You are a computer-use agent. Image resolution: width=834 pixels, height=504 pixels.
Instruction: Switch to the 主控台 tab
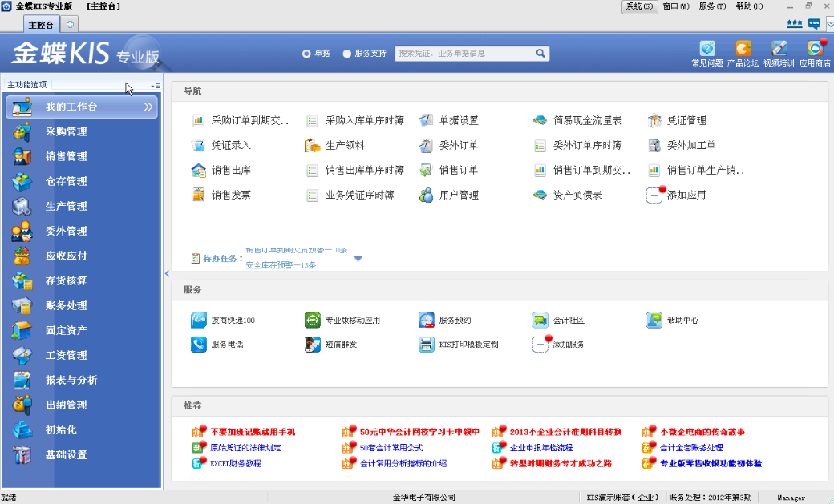41,25
